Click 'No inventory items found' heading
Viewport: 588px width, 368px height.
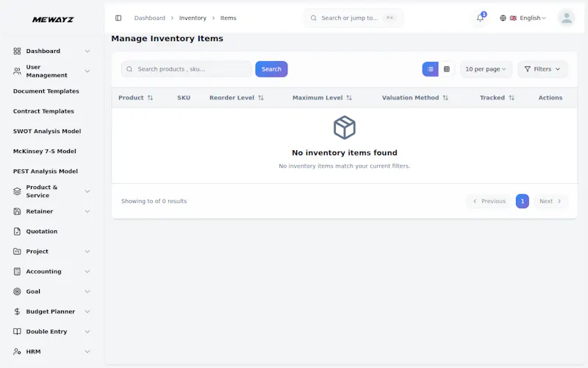344,153
